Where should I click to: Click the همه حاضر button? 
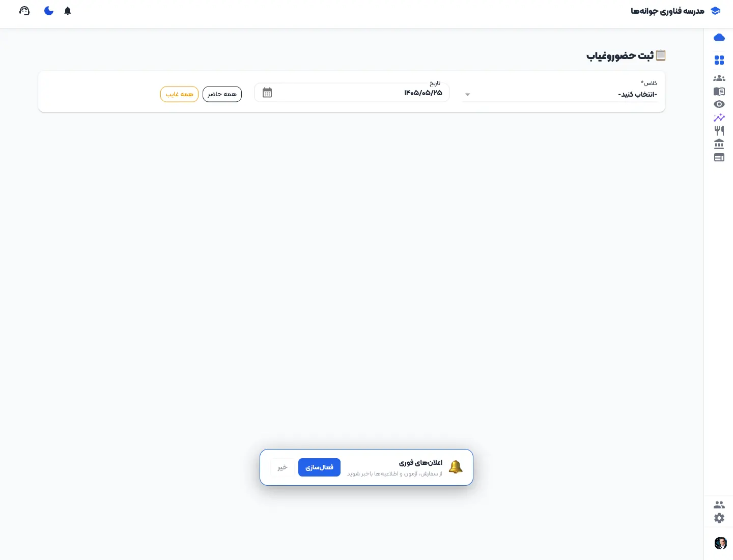pyautogui.click(x=222, y=94)
